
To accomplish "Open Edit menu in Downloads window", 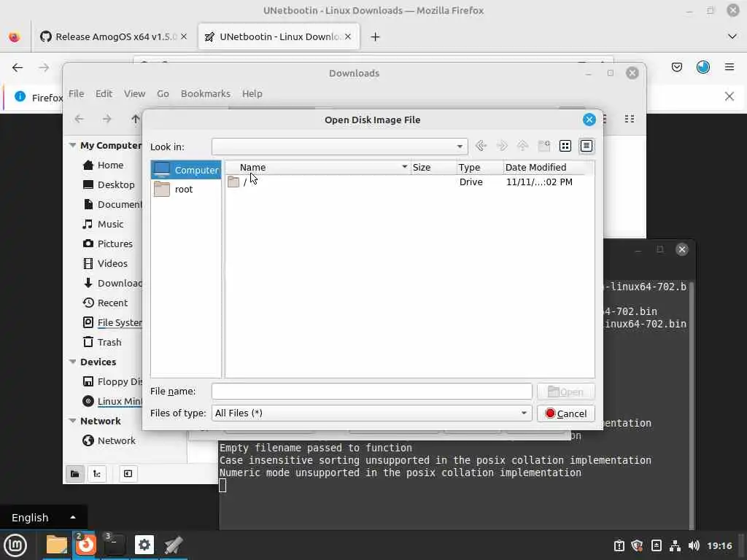I will pos(104,94).
